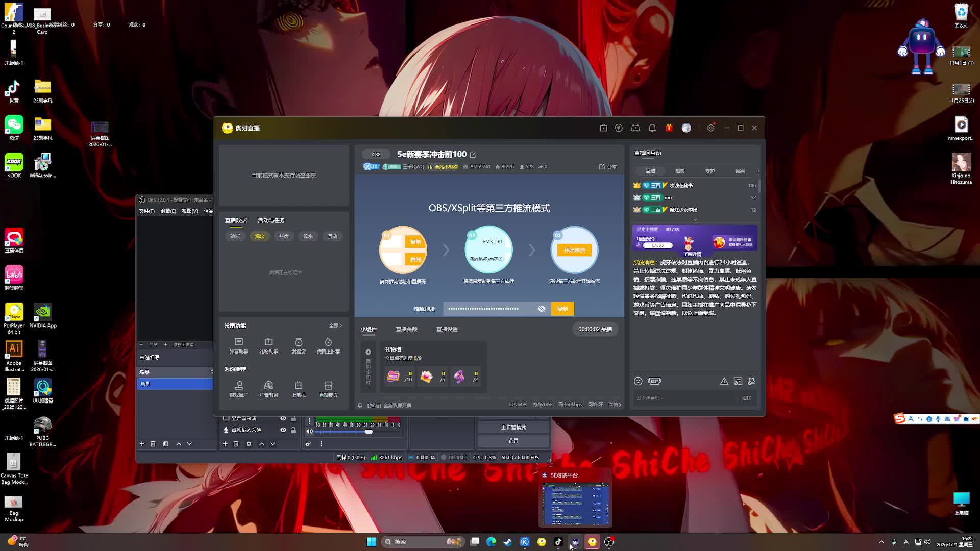The image size is (980, 551).
Task: Toggle lock on 音频输入采集 source
Action: (x=293, y=430)
